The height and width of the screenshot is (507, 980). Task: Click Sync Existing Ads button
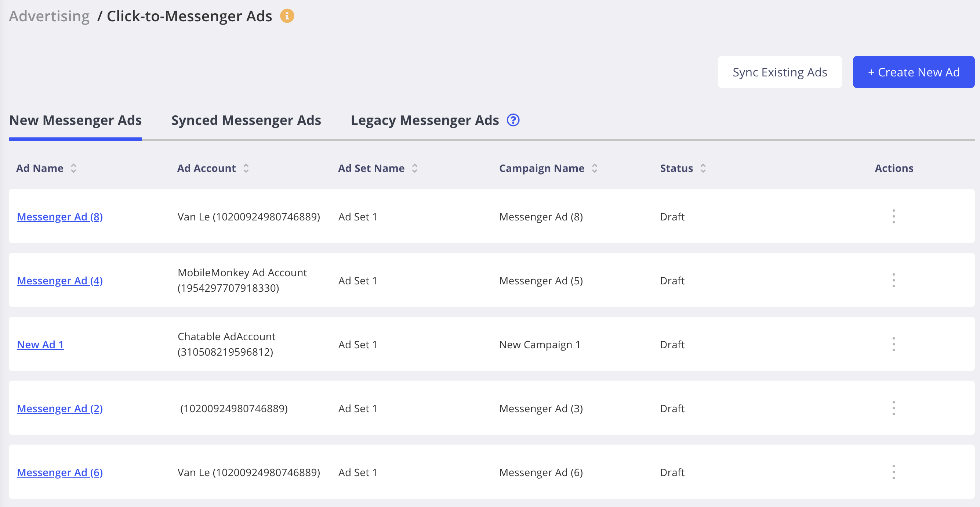click(x=780, y=72)
